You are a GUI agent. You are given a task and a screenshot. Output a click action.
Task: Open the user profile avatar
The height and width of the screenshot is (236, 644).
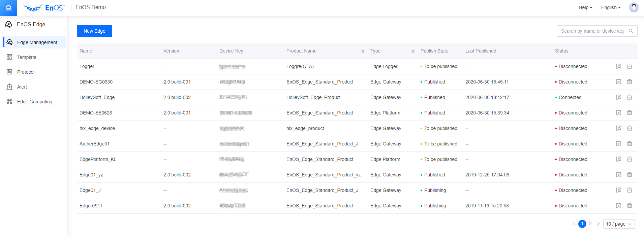click(634, 7)
